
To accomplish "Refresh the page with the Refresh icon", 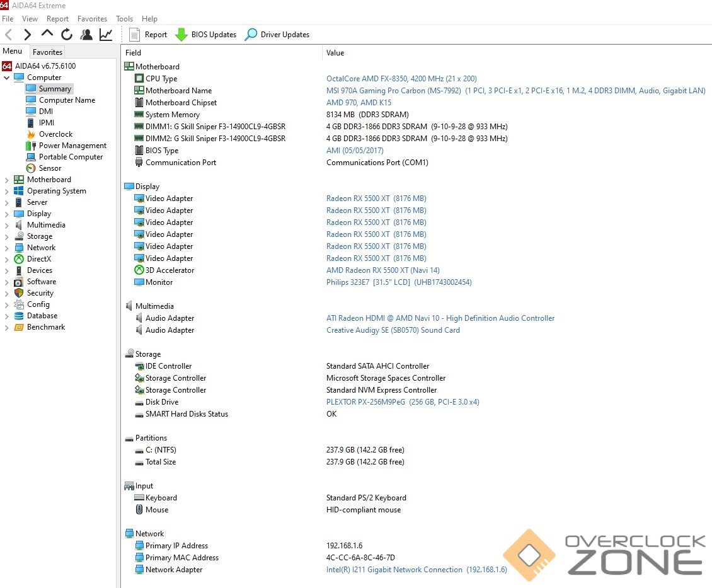I will [x=67, y=35].
